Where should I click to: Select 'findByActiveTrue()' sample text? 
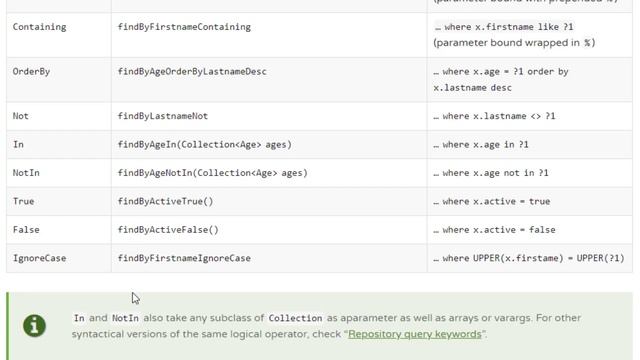click(x=165, y=201)
